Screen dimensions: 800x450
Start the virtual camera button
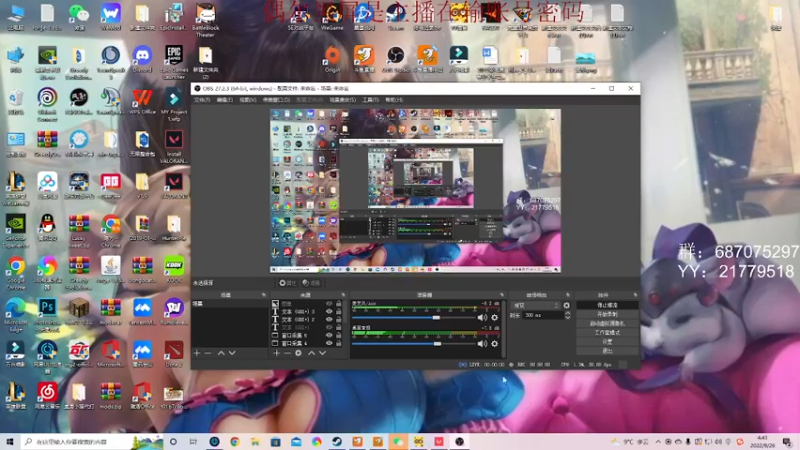(x=607, y=323)
